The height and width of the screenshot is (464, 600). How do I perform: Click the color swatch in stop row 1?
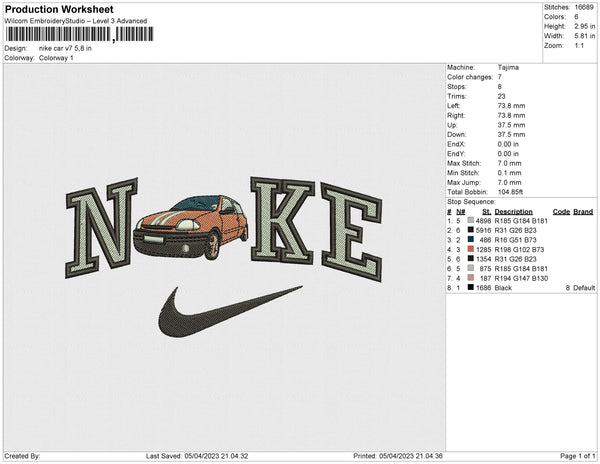click(x=471, y=220)
